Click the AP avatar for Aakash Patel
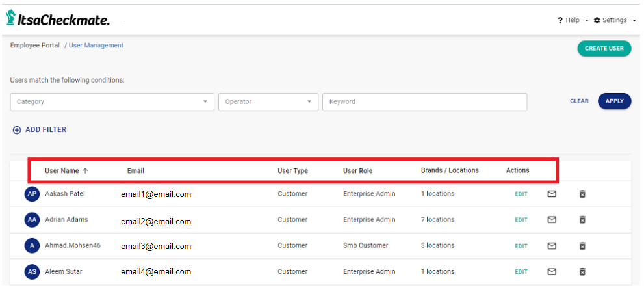This screenshot has height=294, width=644. pos(31,194)
